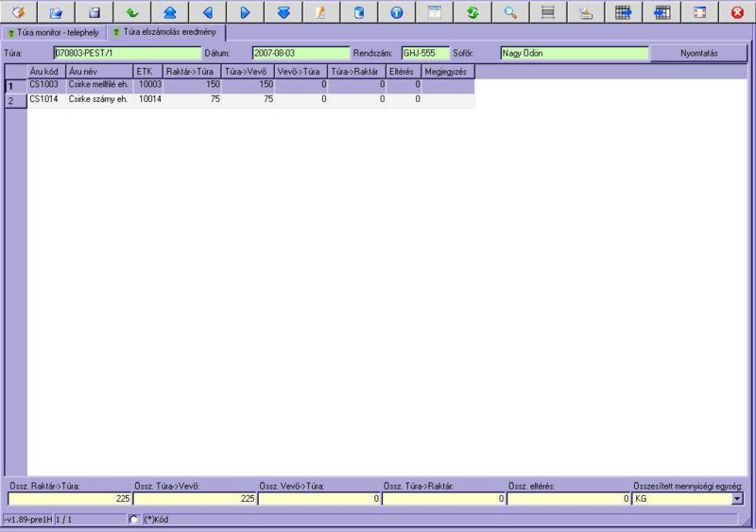This screenshot has width=756, height=532.
Task: Click the Túra field with 070803-PEST/1
Action: pyautogui.click(x=128, y=53)
